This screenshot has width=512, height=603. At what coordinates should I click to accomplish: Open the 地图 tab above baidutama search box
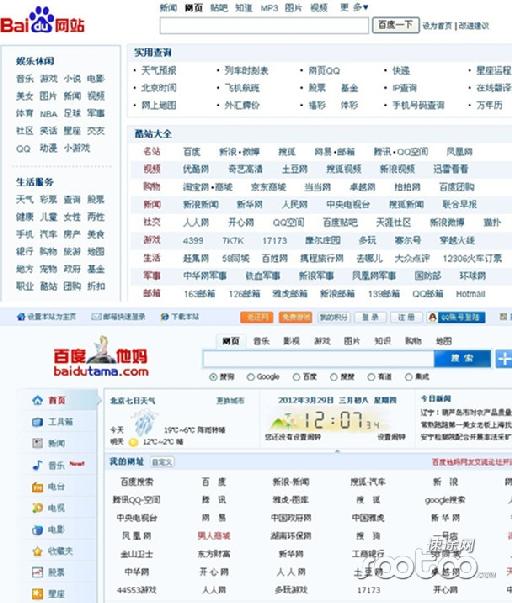point(444,341)
